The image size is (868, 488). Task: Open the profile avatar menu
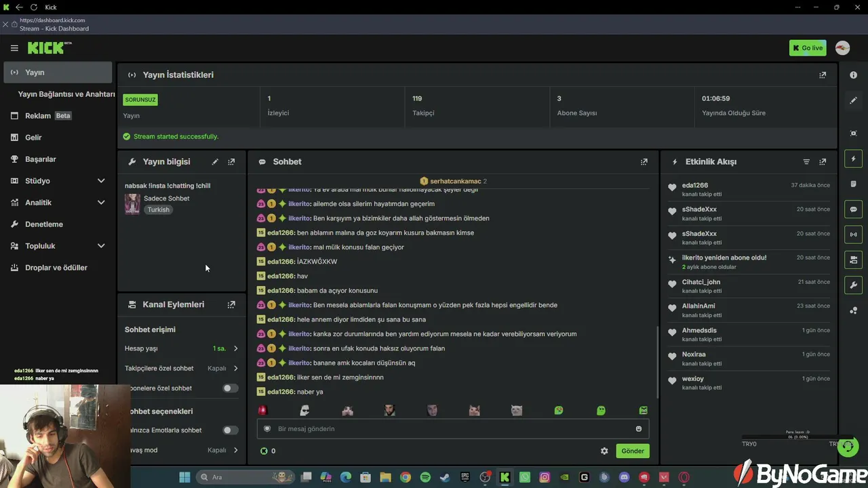coord(842,48)
